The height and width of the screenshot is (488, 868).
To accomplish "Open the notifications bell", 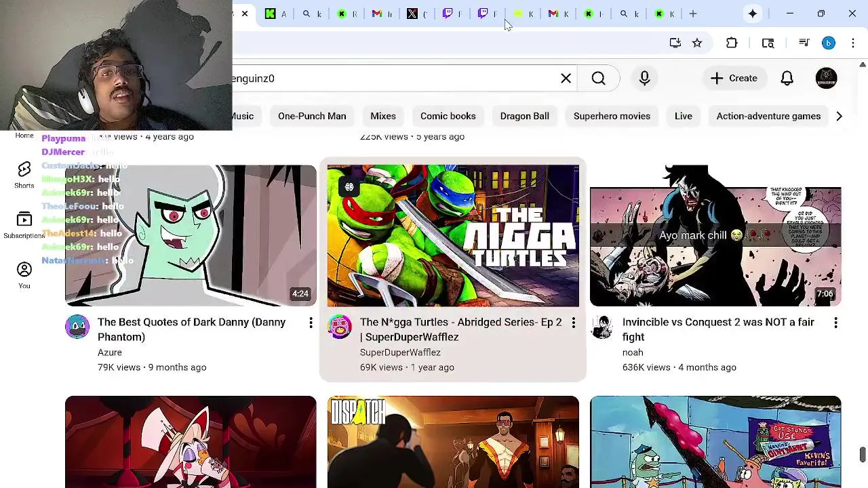I will pos(787,78).
